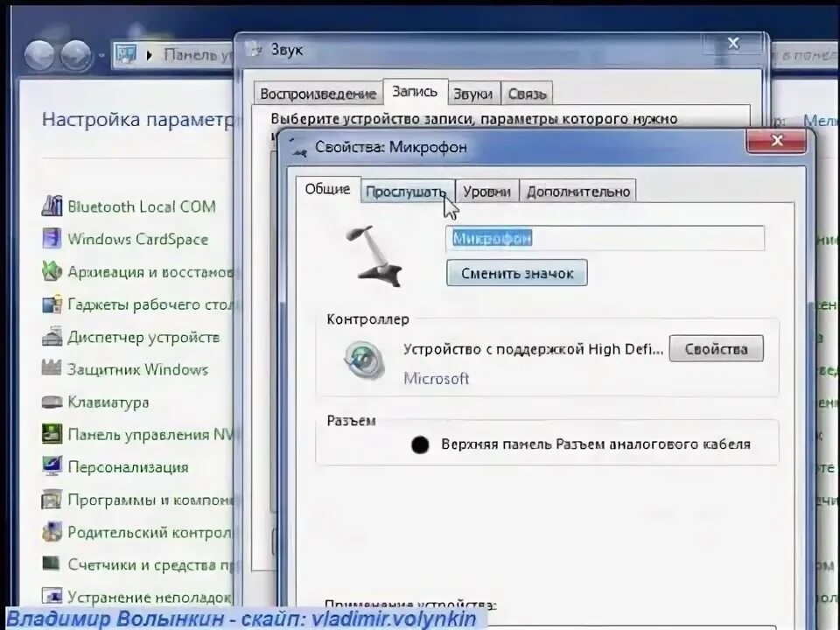Click the Счетчики и средства icon

click(x=52, y=563)
